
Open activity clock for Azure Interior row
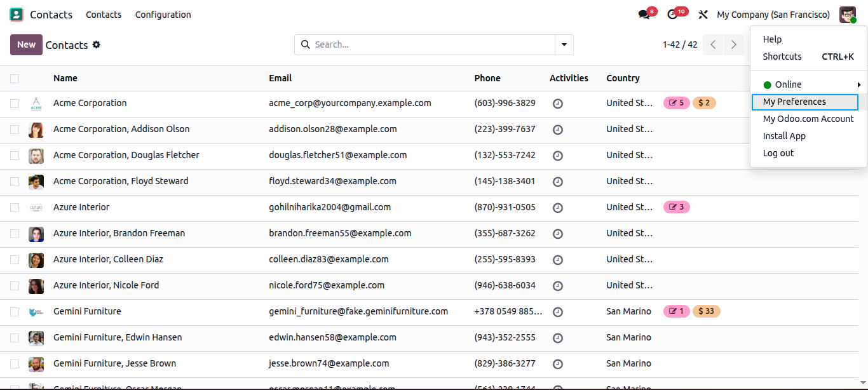pos(558,208)
